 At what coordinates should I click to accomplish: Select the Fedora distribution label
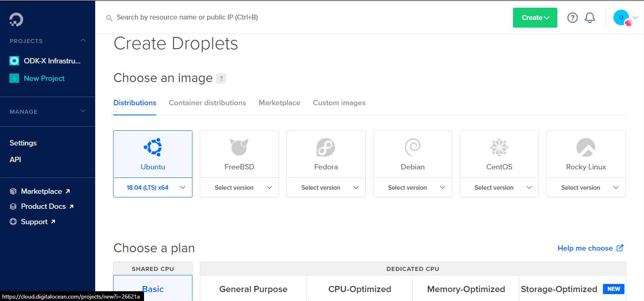coord(326,167)
